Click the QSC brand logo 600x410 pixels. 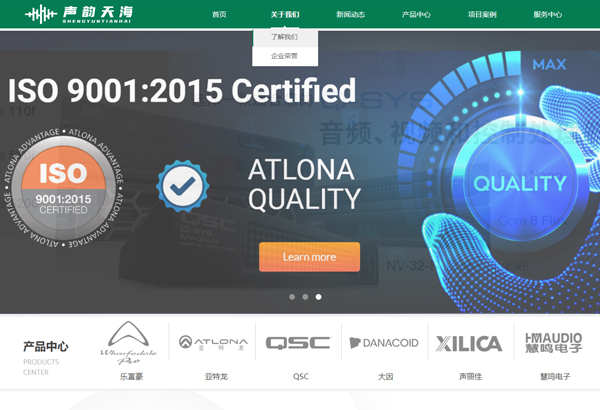point(298,343)
